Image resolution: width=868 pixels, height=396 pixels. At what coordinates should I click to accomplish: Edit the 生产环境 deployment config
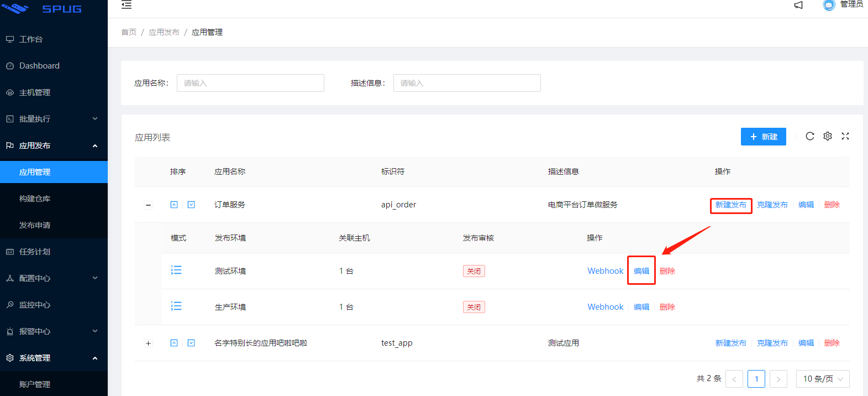pyautogui.click(x=641, y=307)
